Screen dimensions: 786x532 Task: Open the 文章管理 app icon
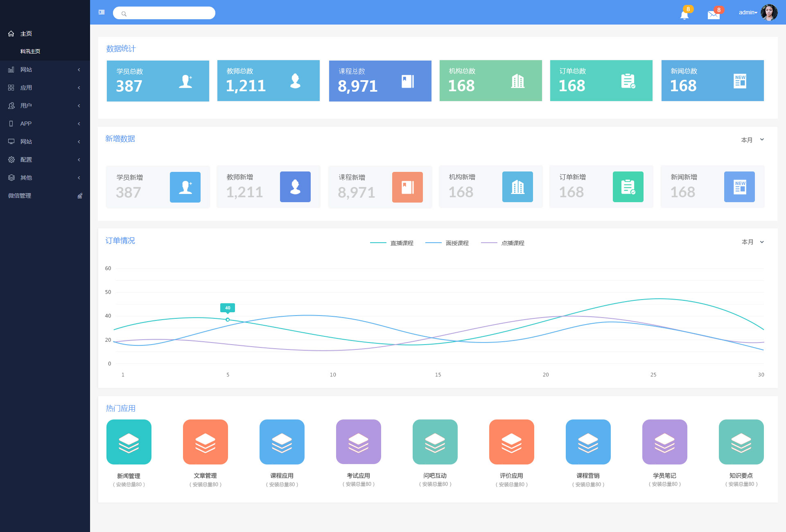[x=206, y=442]
